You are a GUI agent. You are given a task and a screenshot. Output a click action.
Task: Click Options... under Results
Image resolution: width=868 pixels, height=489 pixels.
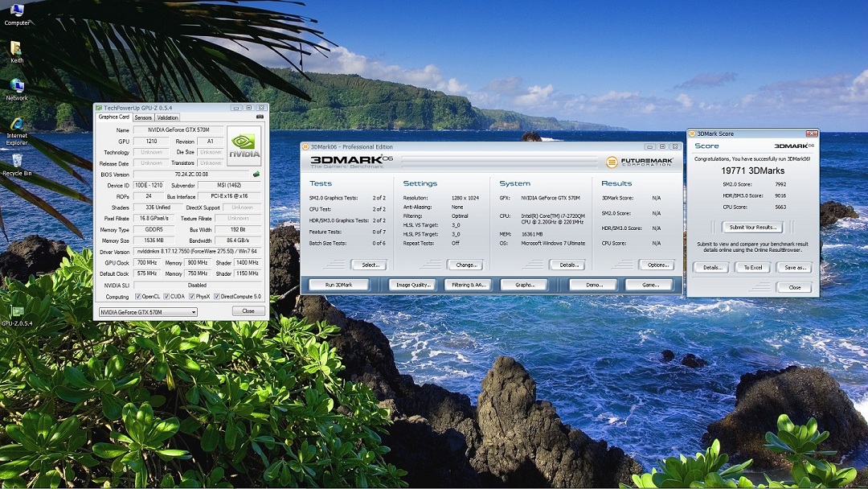pos(657,265)
